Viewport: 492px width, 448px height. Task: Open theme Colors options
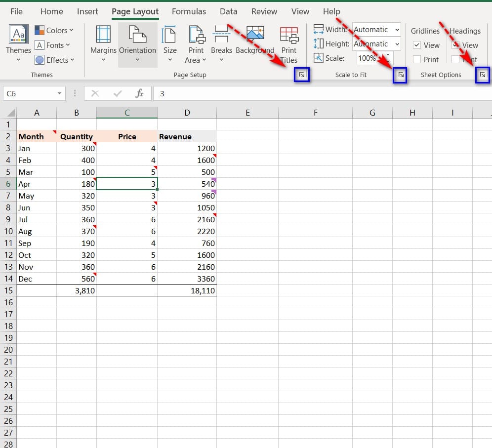coord(54,31)
